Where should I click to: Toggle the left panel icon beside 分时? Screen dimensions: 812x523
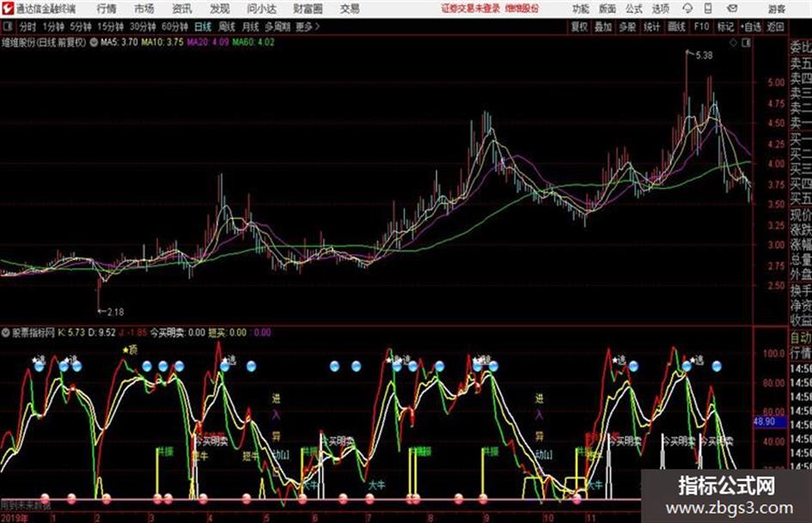7,27
